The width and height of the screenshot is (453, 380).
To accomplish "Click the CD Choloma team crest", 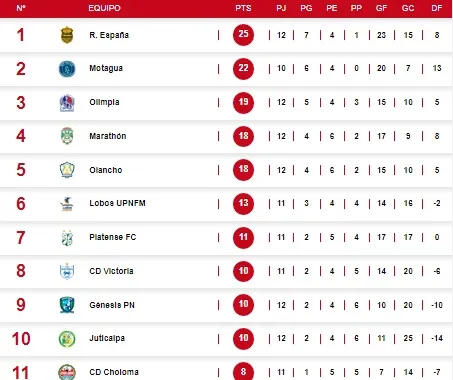I will click(67, 372).
